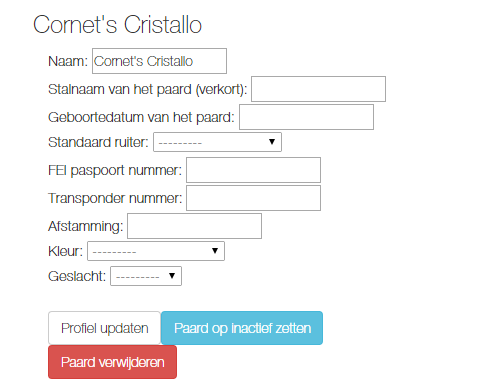
Task: Click the red Paard verwijderen button
Action: coord(112,362)
